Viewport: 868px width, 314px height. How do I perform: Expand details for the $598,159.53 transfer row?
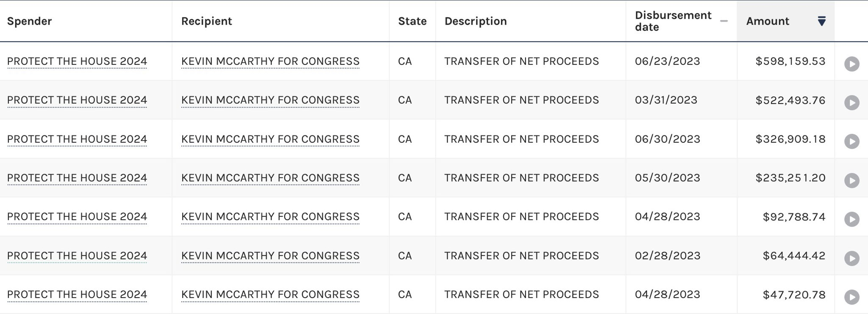851,64
